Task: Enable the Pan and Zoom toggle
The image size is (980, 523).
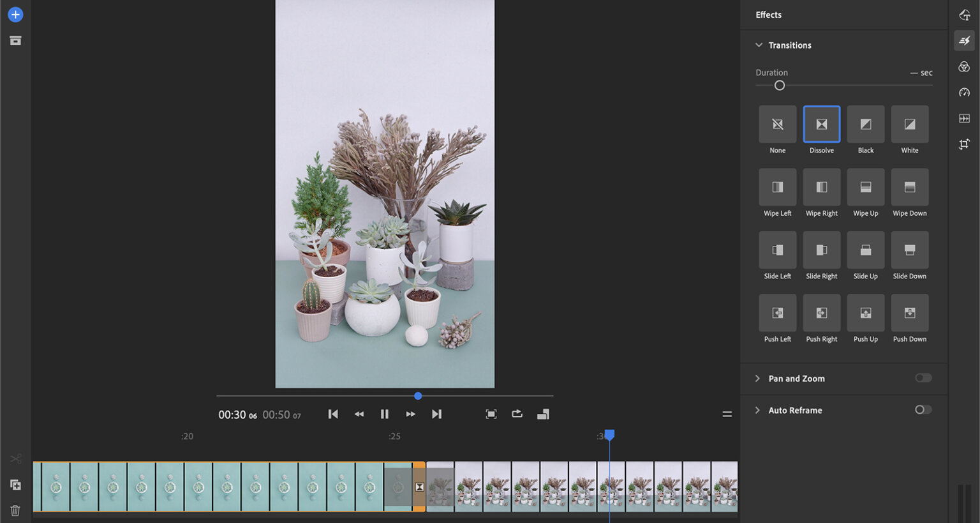Action: pyautogui.click(x=923, y=378)
